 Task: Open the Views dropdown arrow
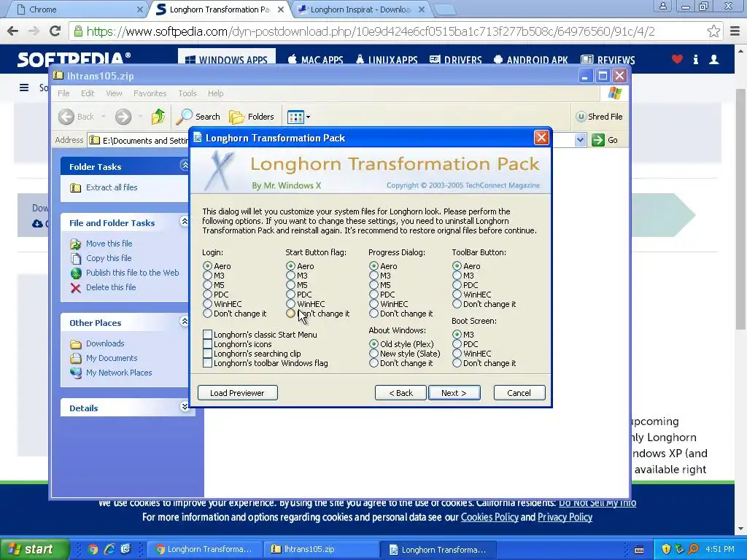click(x=309, y=117)
